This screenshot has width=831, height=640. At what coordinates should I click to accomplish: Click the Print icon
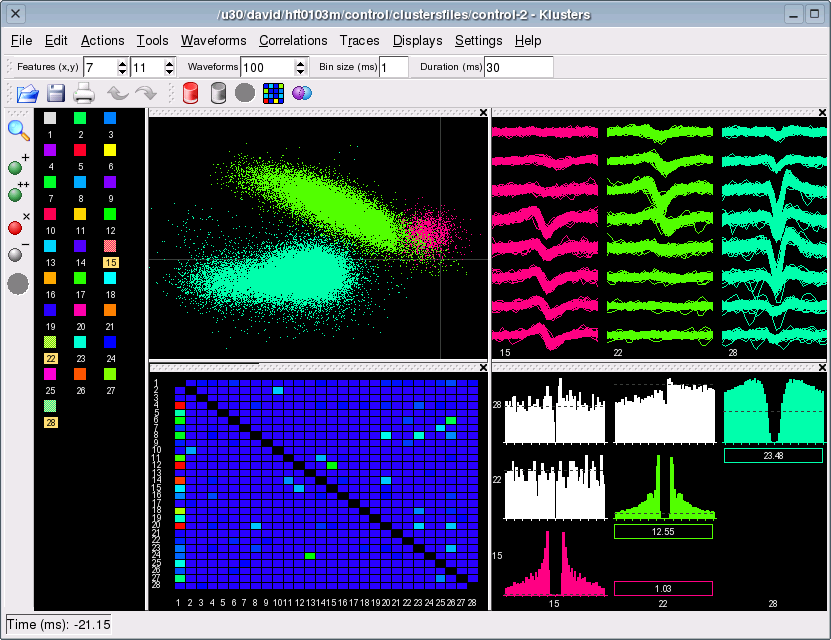[84, 93]
